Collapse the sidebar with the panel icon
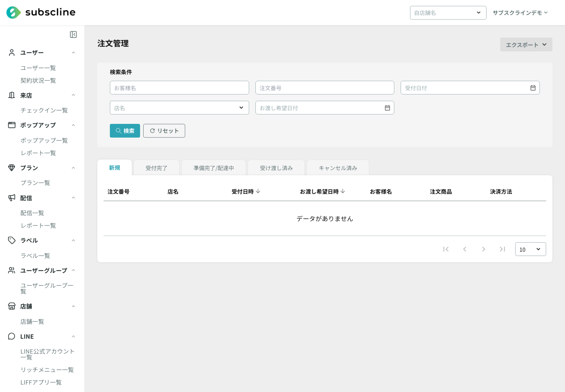565x392 pixels. pos(73,34)
